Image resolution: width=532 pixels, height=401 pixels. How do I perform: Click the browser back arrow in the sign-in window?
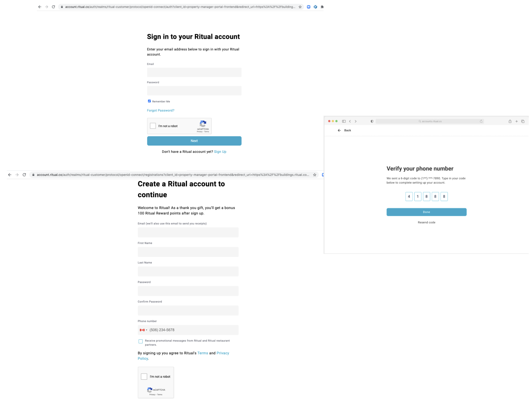[40, 7]
